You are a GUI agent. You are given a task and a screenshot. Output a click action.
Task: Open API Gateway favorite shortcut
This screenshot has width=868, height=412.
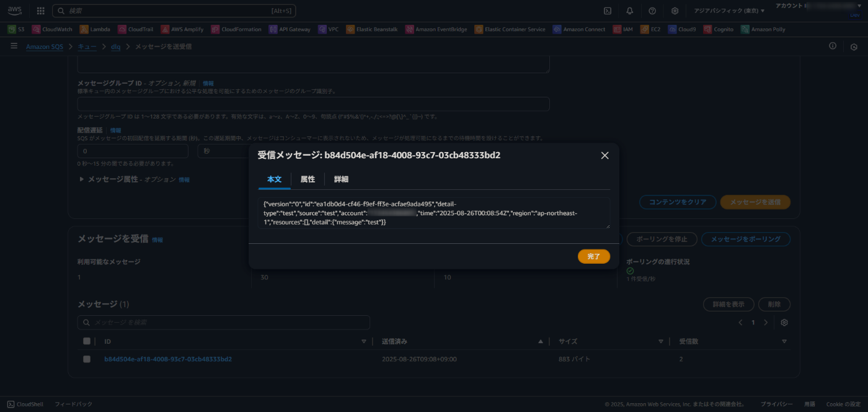290,29
